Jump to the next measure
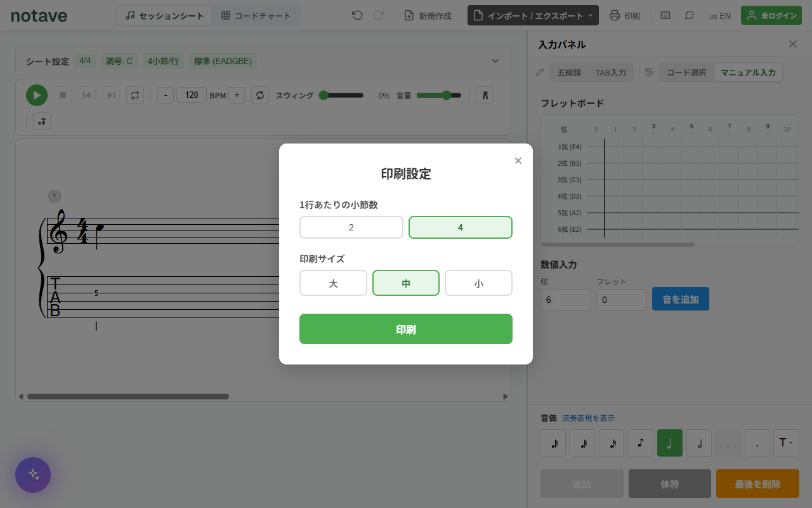This screenshot has width=812, height=508. (111, 95)
